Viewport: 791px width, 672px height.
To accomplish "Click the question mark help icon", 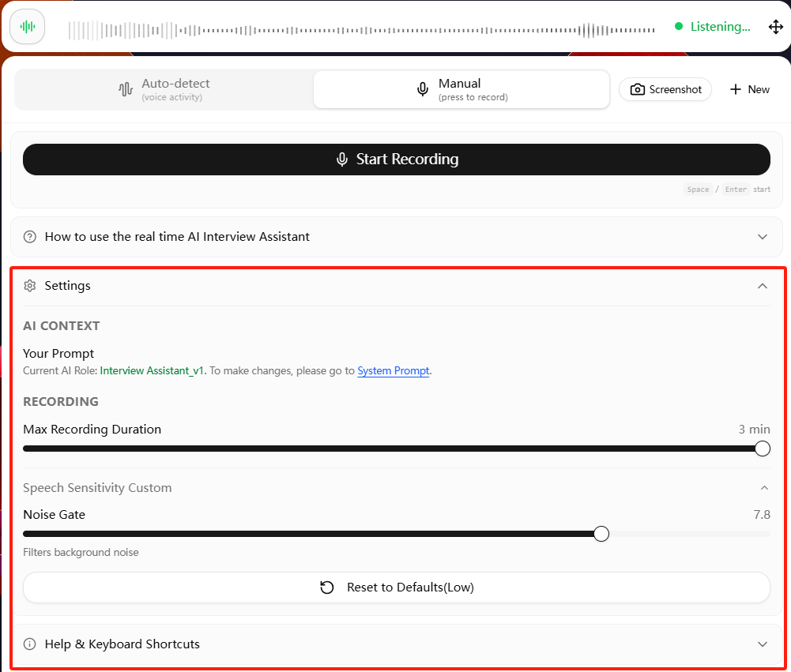I will (x=30, y=236).
